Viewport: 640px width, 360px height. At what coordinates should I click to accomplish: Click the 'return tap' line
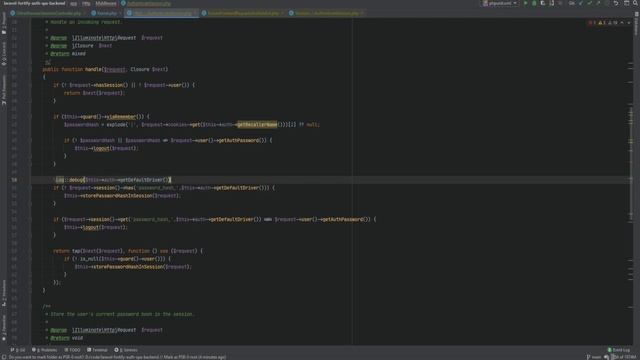tap(128, 251)
